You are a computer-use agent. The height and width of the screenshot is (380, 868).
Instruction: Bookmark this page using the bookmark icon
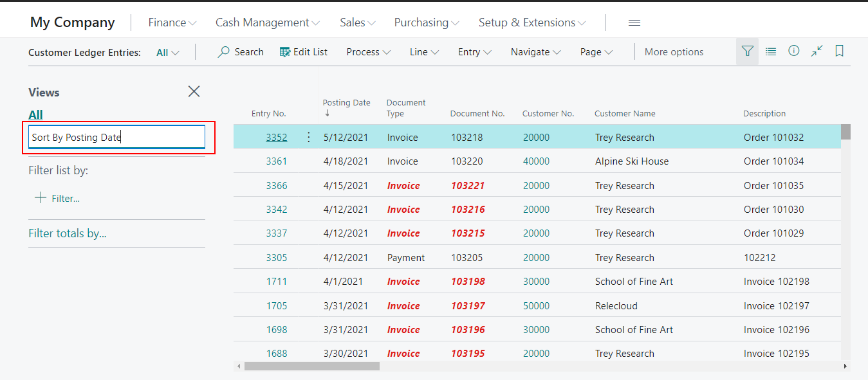coord(839,50)
